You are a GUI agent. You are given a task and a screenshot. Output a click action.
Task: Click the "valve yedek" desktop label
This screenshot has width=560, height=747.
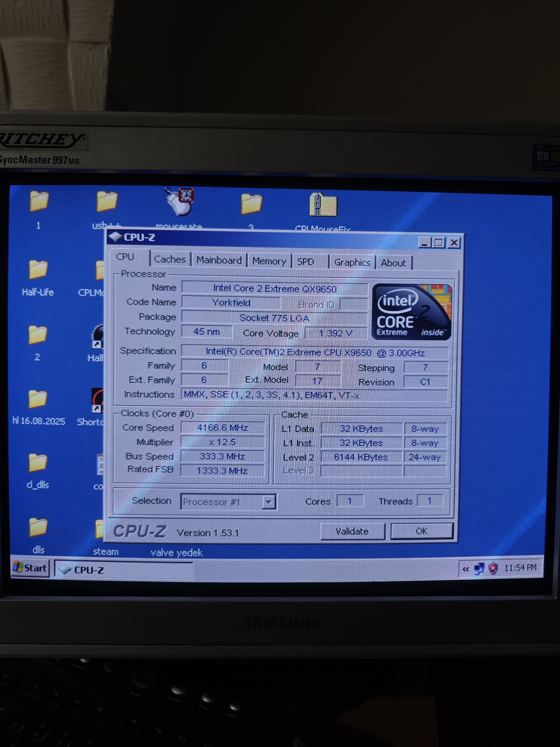(177, 553)
